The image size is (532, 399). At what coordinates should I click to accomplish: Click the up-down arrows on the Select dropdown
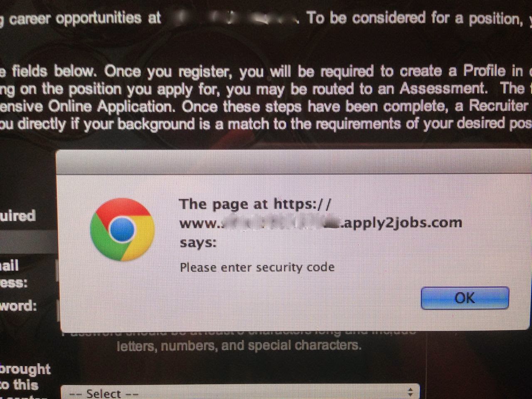pos(410,392)
